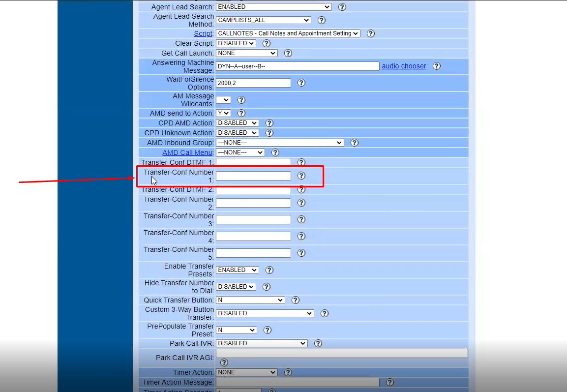Screen dimensions: 567x392
Task: Open help for Quick Transfer Button
Action: click(x=296, y=300)
